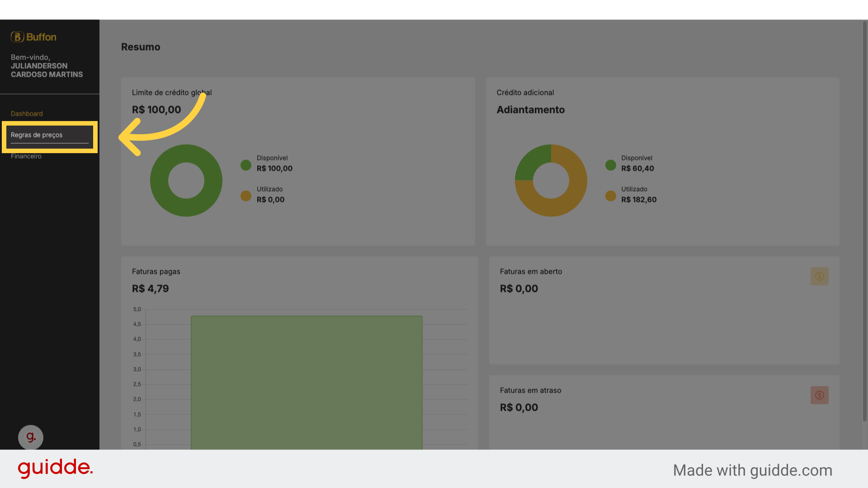Click the yellow Utilizado legend dot under global credit

point(246,196)
